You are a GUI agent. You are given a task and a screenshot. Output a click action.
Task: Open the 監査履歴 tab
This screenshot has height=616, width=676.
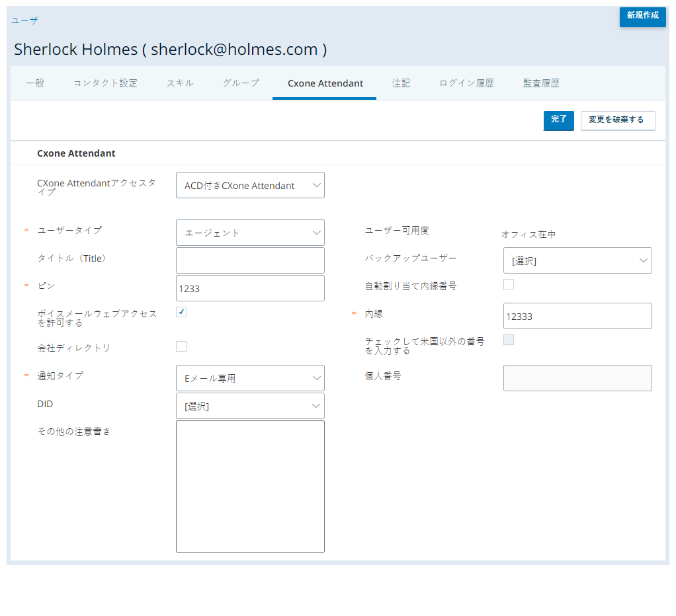(x=541, y=83)
